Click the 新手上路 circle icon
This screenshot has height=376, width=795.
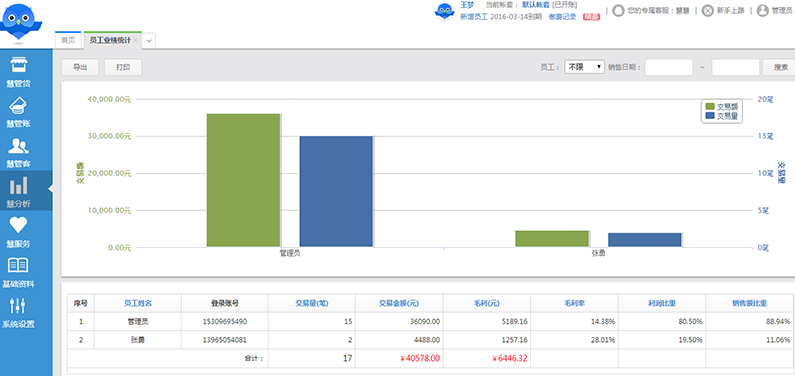click(707, 10)
